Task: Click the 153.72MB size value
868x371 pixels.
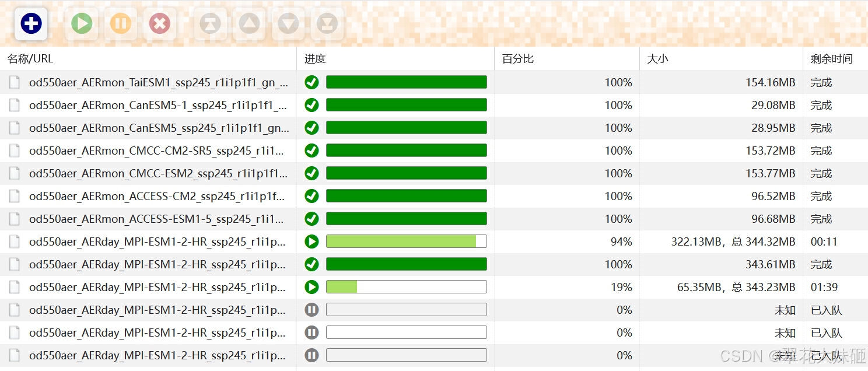Action: click(x=771, y=151)
